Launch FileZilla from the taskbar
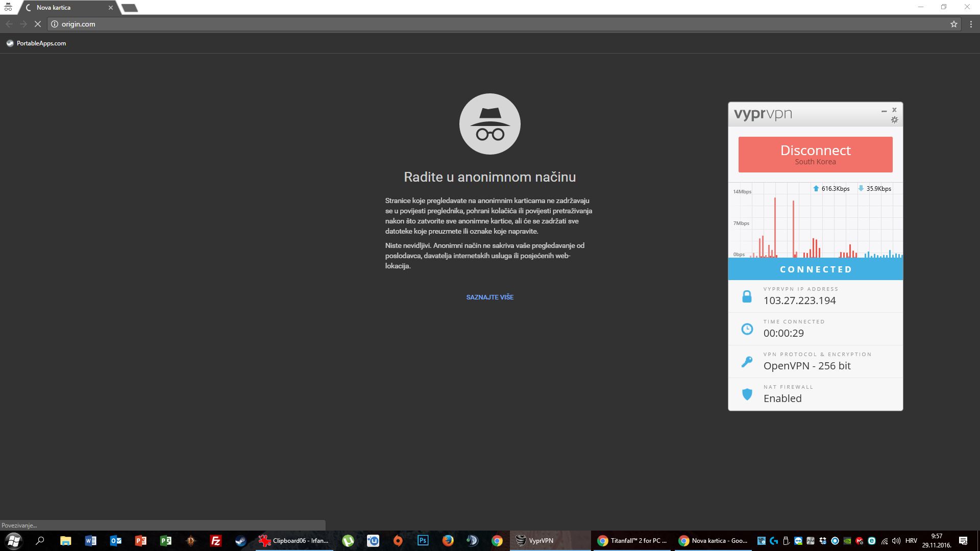 215,541
